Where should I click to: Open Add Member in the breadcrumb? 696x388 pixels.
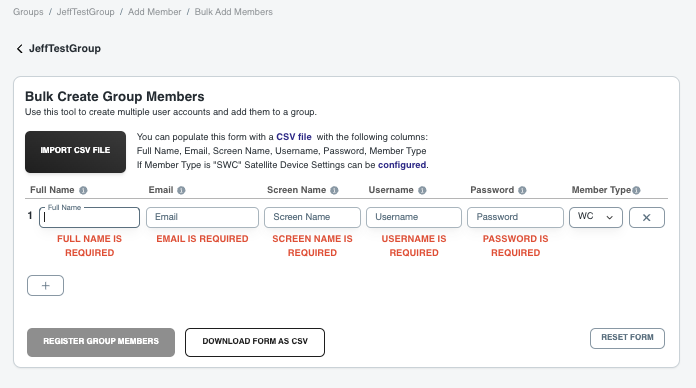pyautogui.click(x=154, y=12)
